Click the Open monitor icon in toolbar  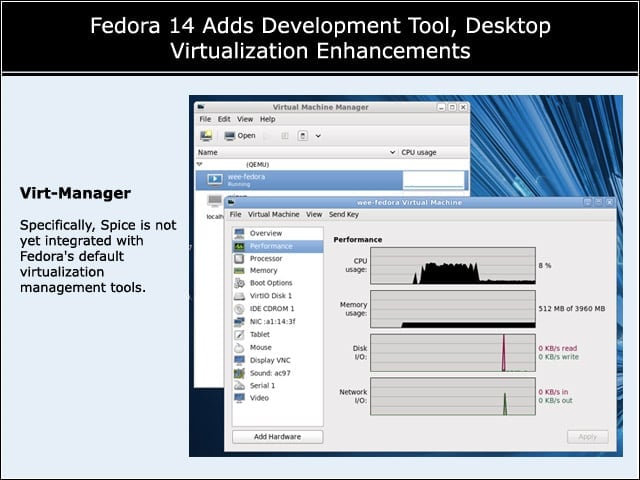(x=230, y=136)
